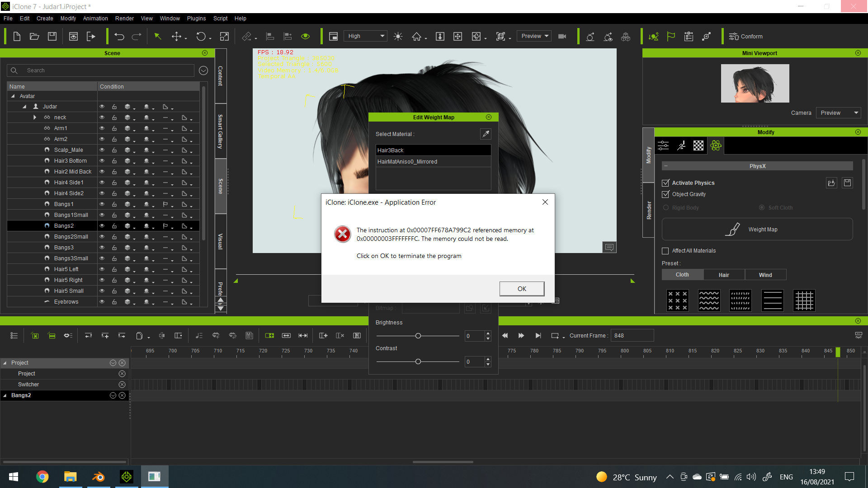Open project with the folder icon

click(x=34, y=37)
